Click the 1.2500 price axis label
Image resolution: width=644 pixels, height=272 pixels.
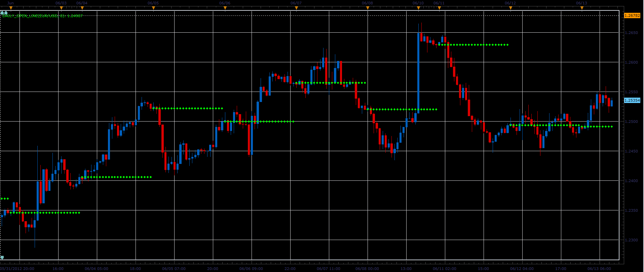(631, 122)
